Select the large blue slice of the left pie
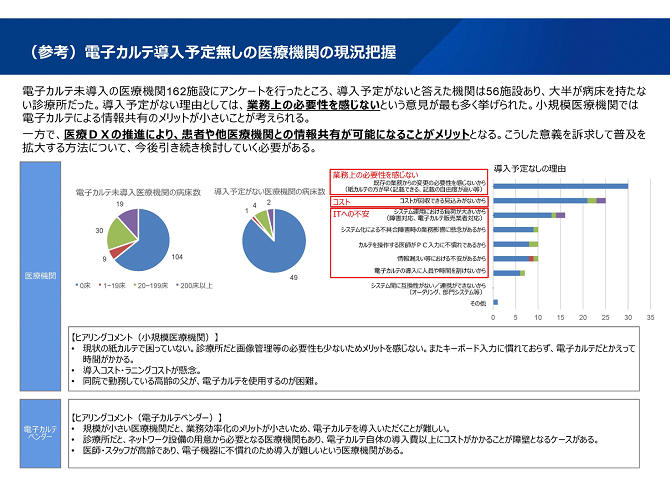Viewport: 670px width, 502px height. (x=150, y=244)
